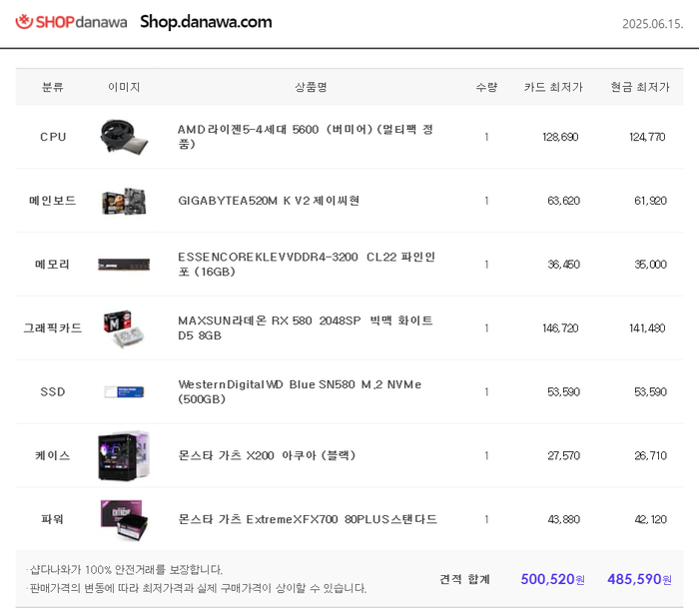Select the 메인보드 category cell
This screenshot has height=616, width=699.
pos(53,201)
